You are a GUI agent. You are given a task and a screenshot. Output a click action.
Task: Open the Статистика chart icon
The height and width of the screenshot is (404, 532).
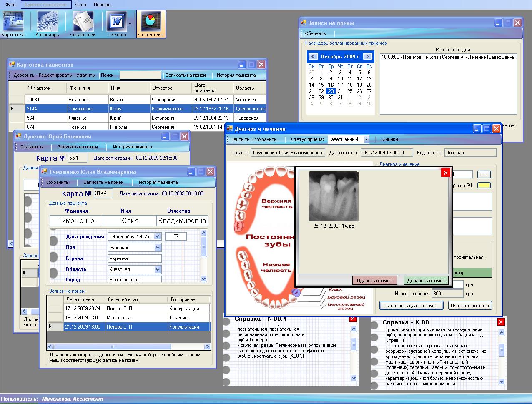point(151,21)
